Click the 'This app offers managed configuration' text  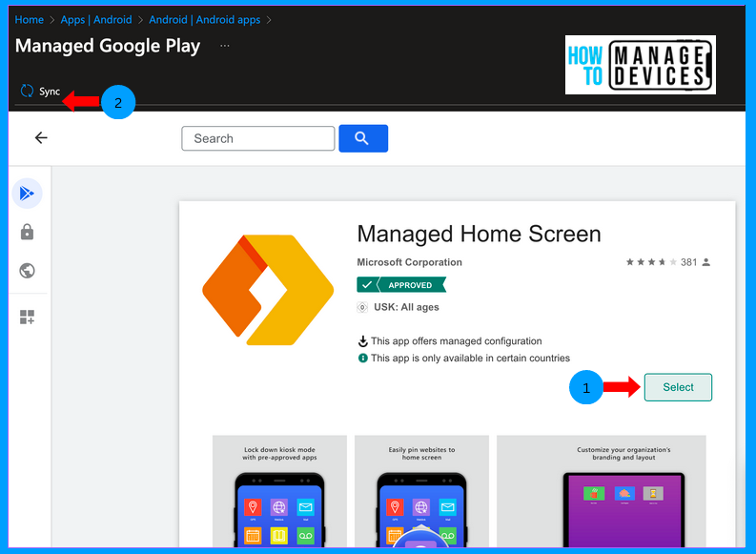[456, 341]
